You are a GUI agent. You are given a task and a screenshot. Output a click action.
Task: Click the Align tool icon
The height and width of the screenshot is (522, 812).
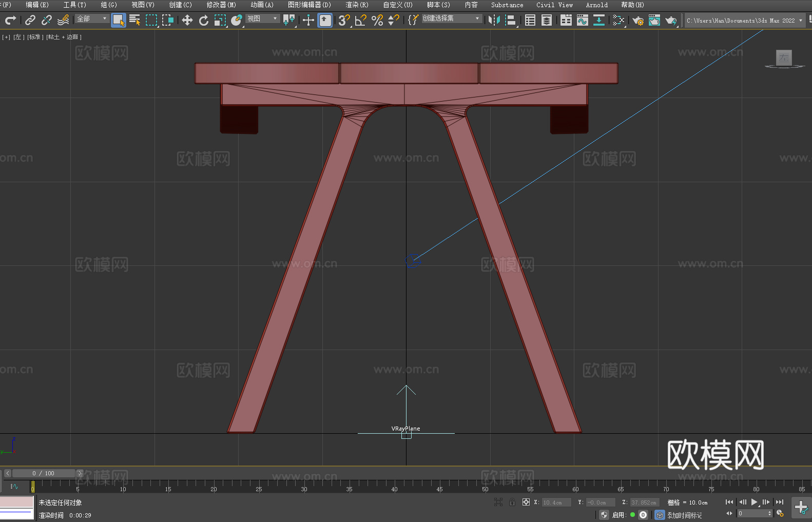point(511,20)
